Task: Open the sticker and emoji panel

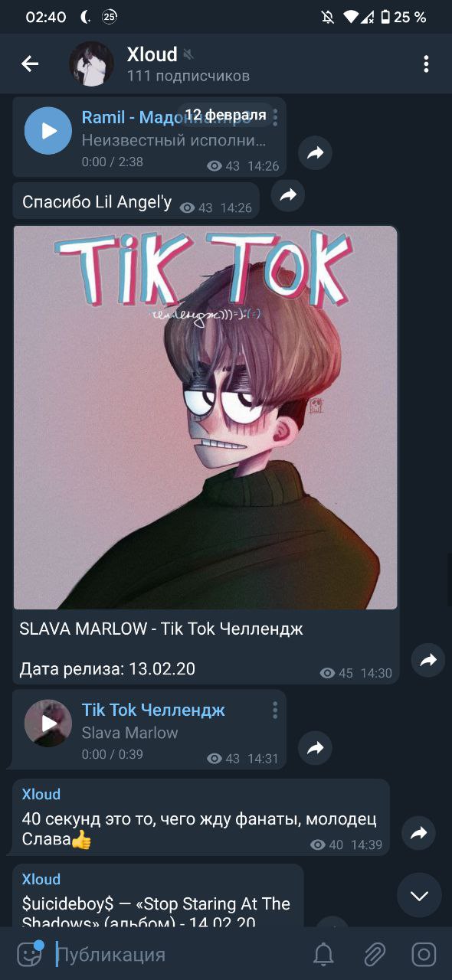Action: tap(29, 954)
